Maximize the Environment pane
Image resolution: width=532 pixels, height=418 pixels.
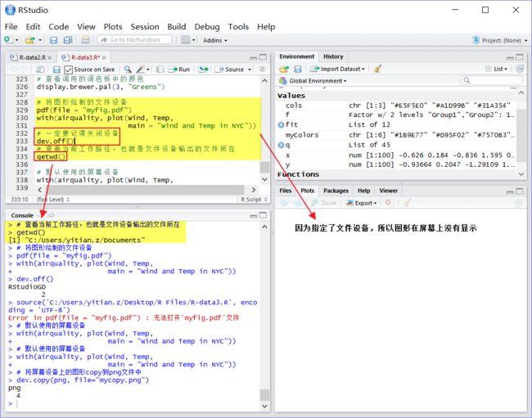click(x=520, y=57)
